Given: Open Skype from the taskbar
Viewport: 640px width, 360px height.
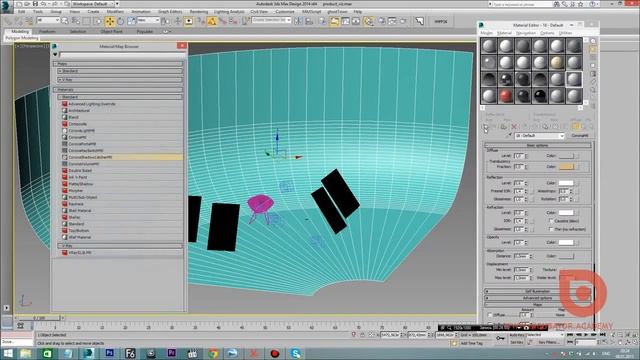Looking at the screenshot, I should [x=296, y=353].
